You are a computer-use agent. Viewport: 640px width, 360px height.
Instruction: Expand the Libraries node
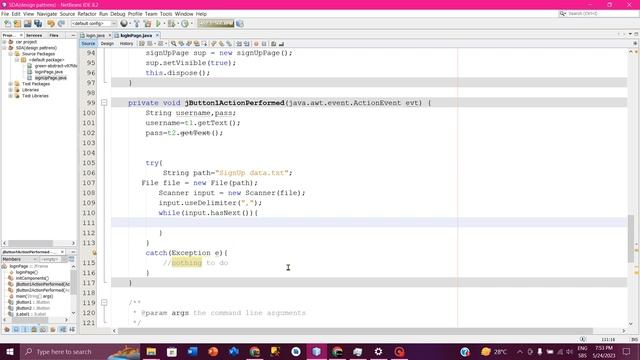click(x=11, y=90)
